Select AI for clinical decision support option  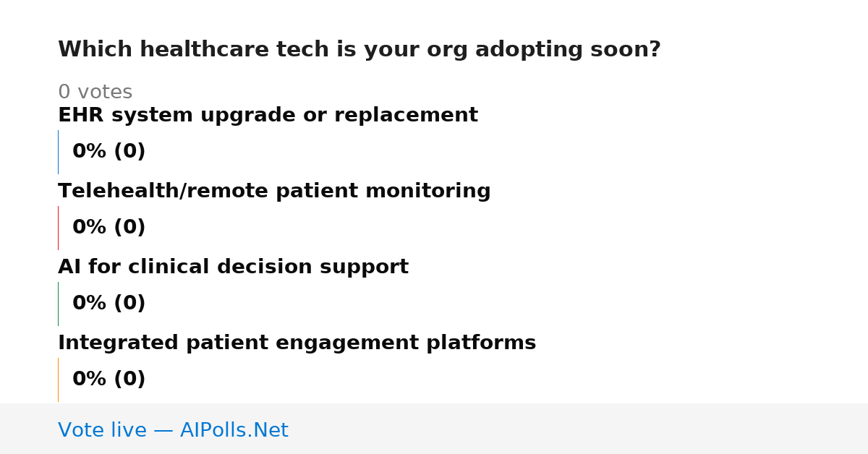click(233, 267)
